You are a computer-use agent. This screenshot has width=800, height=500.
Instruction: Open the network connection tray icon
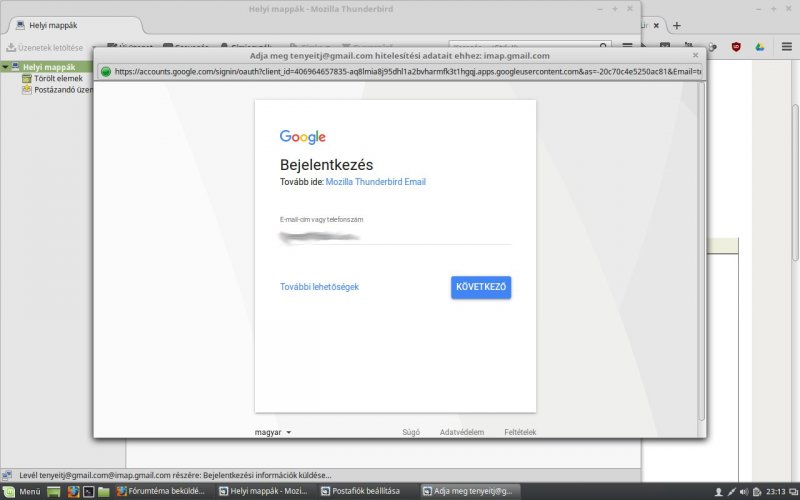(731, 492)
